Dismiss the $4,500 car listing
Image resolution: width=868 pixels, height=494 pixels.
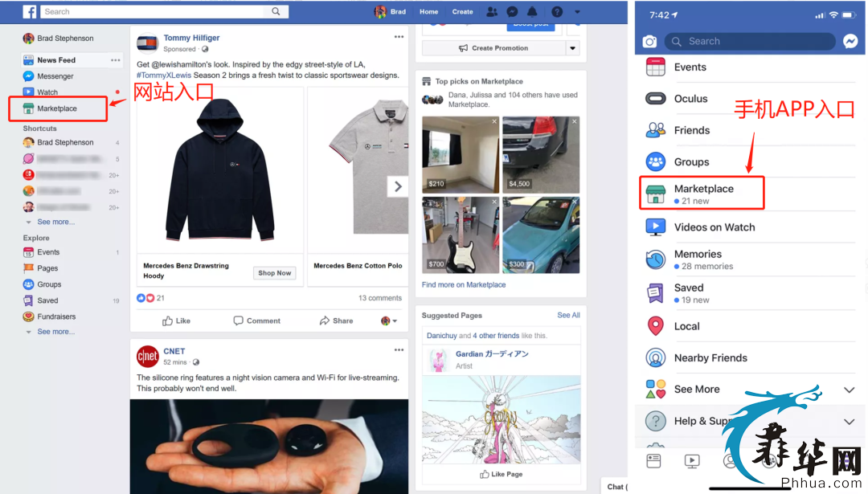tap(575, 121)
